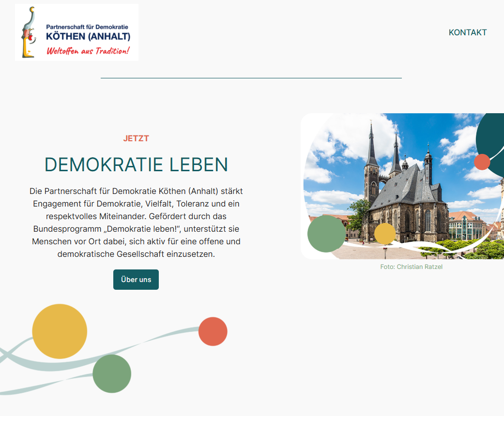Click the paragraph about Bundesprogramm Demokratie leben
The width and height of the screenshot is (504, 431).
pos(136,223)
